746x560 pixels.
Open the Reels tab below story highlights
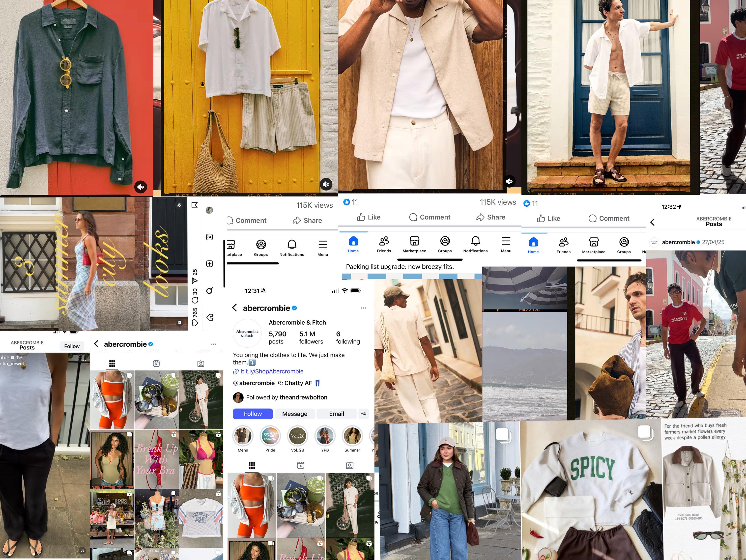tap(300, 466)
